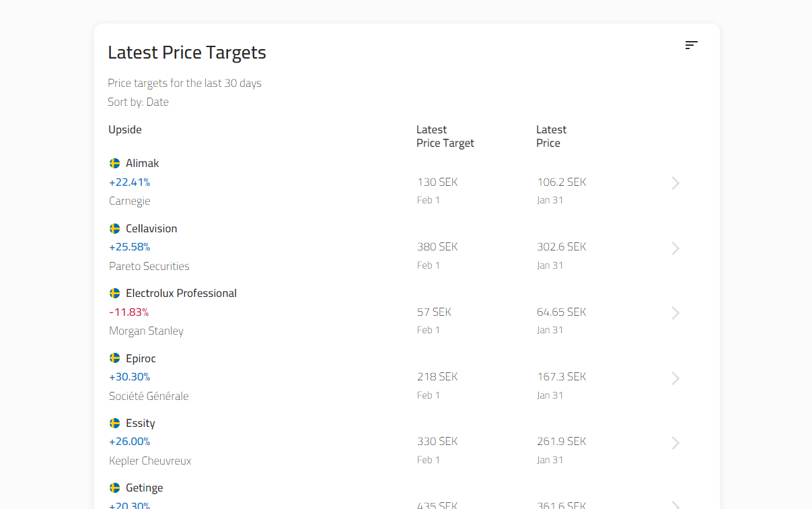Click the Upside column header

[x=125, y=130]
